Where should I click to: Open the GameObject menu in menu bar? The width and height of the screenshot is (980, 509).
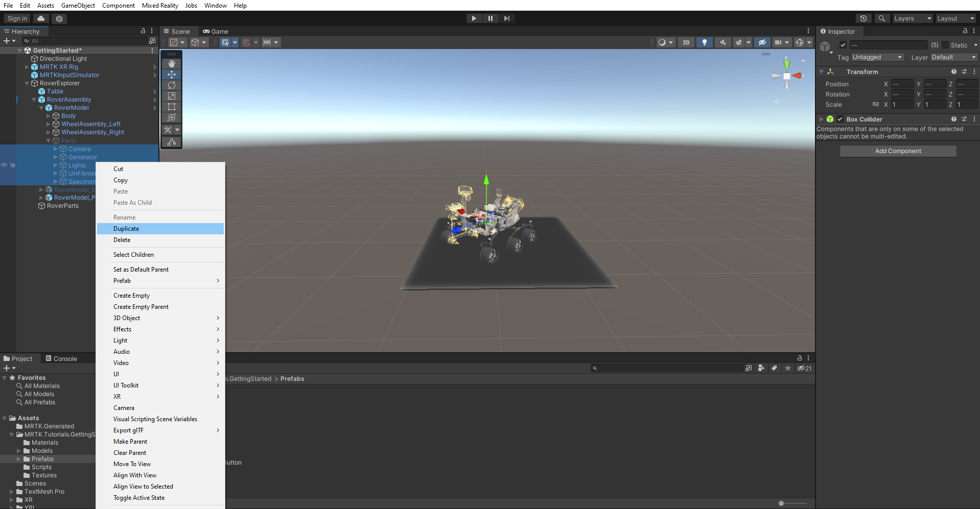(78, 6)
